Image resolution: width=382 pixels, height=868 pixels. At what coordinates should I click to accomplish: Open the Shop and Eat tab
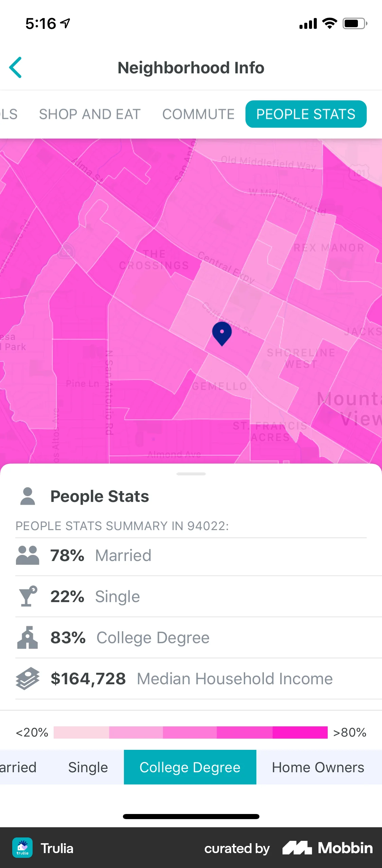(90, 114)
